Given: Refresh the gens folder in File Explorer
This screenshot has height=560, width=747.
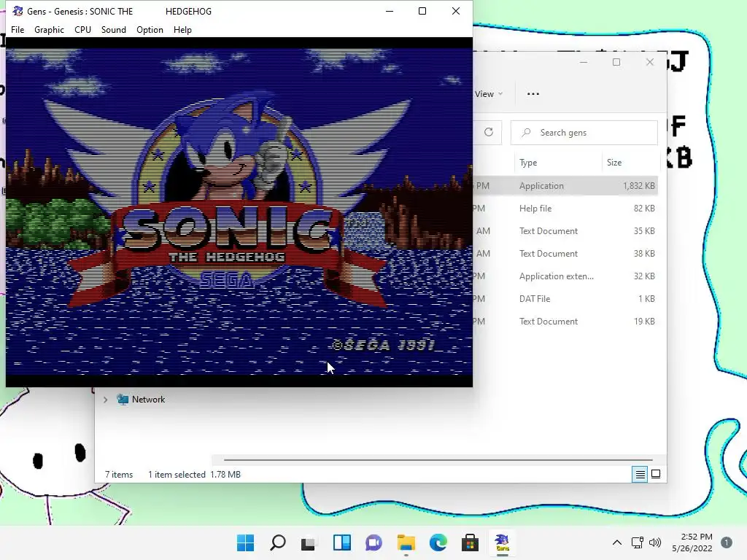Looking at the screenshot, I should point(489,133).
